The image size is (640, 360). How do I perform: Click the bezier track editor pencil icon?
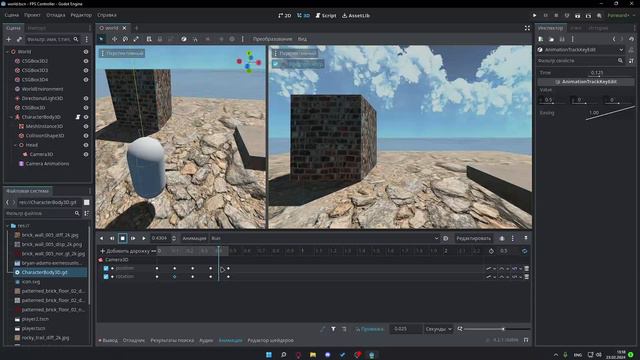tap(322, 329)
